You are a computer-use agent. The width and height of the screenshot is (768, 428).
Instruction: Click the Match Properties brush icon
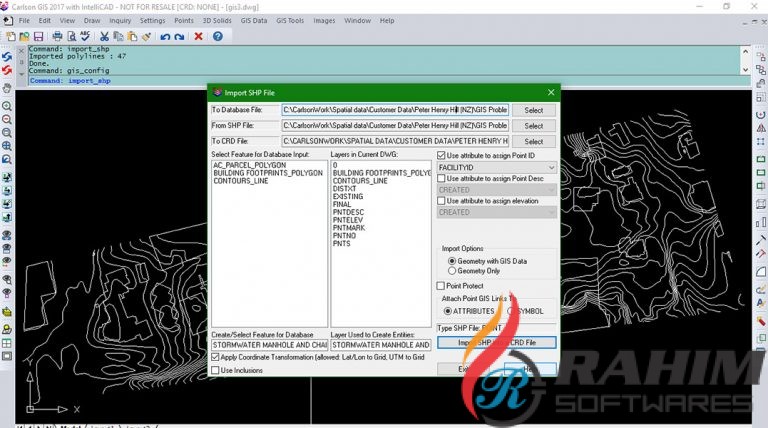(x=146, y=36)
